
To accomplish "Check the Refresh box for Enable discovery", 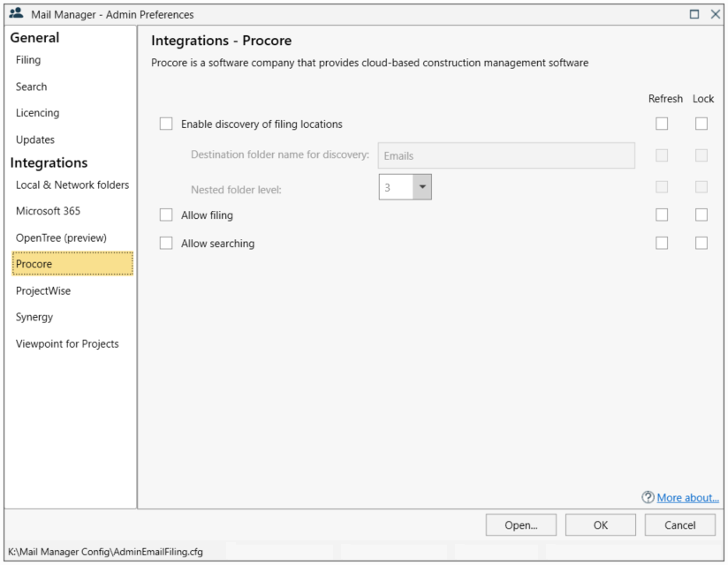I will (x=662, y=124).
